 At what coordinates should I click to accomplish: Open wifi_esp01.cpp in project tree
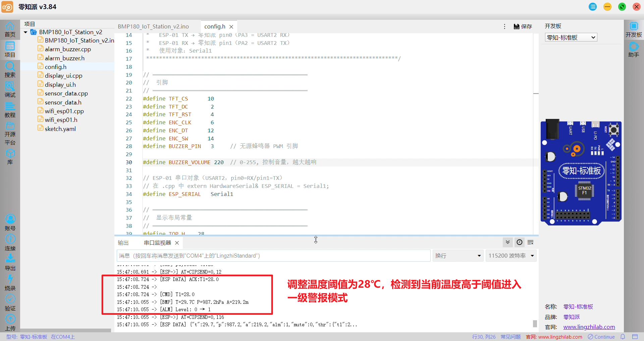click(x=64, y=111)
